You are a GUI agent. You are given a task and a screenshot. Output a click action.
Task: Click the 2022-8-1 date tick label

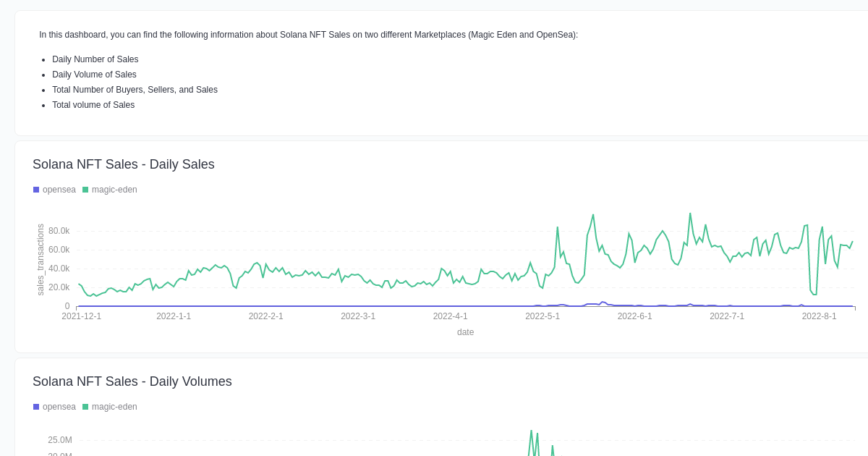pyautogui.click(x=819, y=316)
